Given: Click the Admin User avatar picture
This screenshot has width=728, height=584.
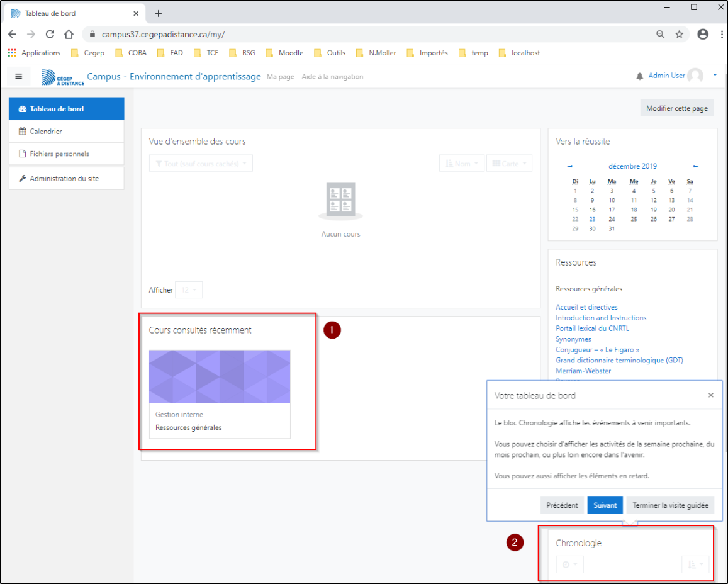Looking at the screenshot, I should pyautogui.click(x=695, y=76).
